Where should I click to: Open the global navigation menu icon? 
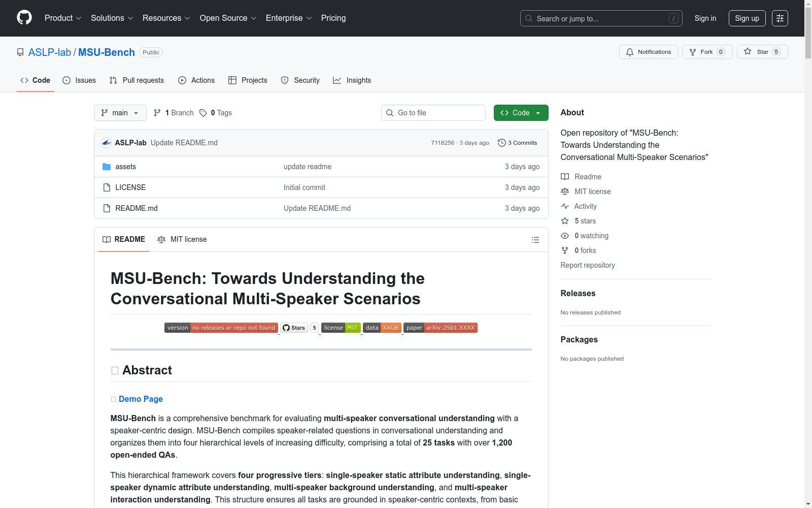tap(780, 18)
